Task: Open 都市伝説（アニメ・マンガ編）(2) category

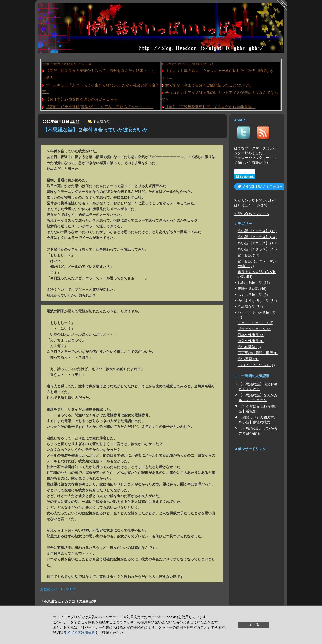Action: [257, 263]
